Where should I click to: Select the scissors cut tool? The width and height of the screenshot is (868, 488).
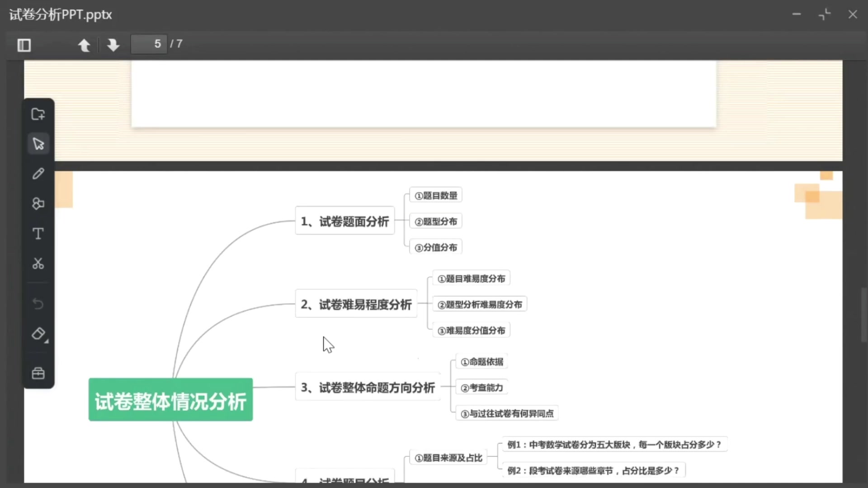(38, 263)
